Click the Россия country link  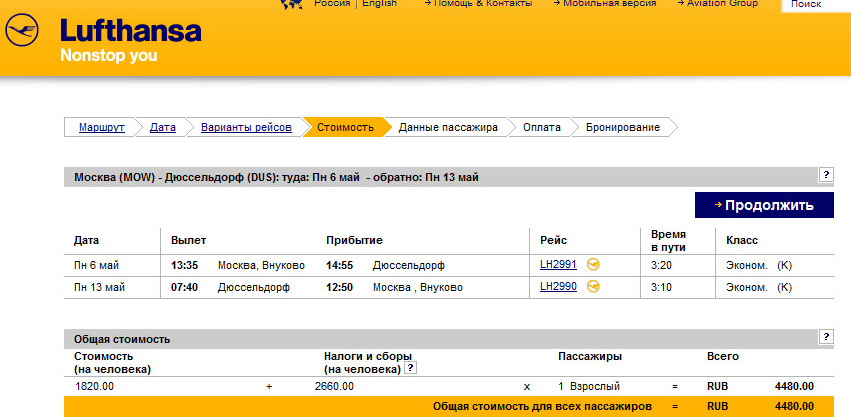coord(332,3)
